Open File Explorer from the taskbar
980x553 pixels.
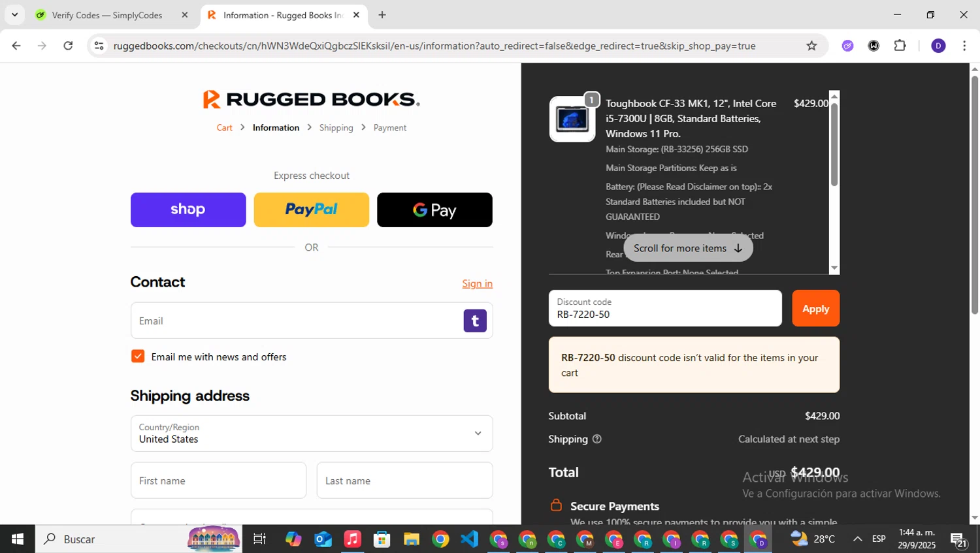tap(411, 539)
